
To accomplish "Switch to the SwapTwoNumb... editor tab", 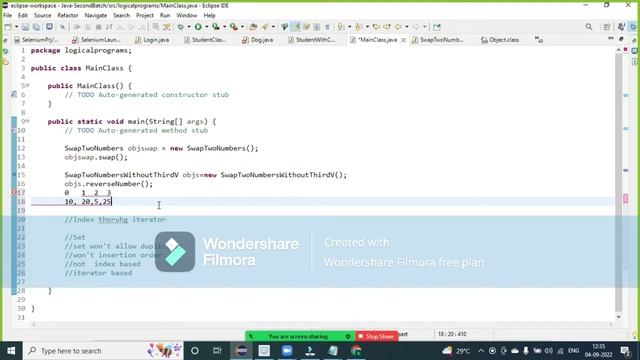I will tap(438, 40).
